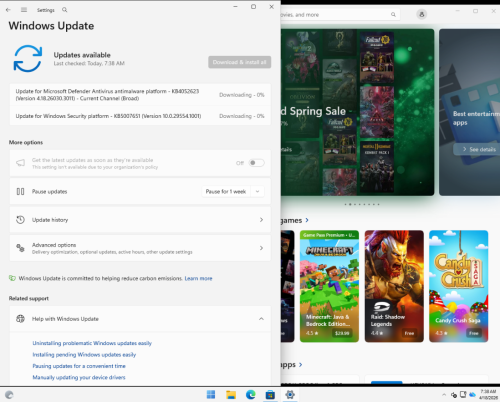Open Uninstalling problematic Windows updates easily link

click(x=92, y=343)
